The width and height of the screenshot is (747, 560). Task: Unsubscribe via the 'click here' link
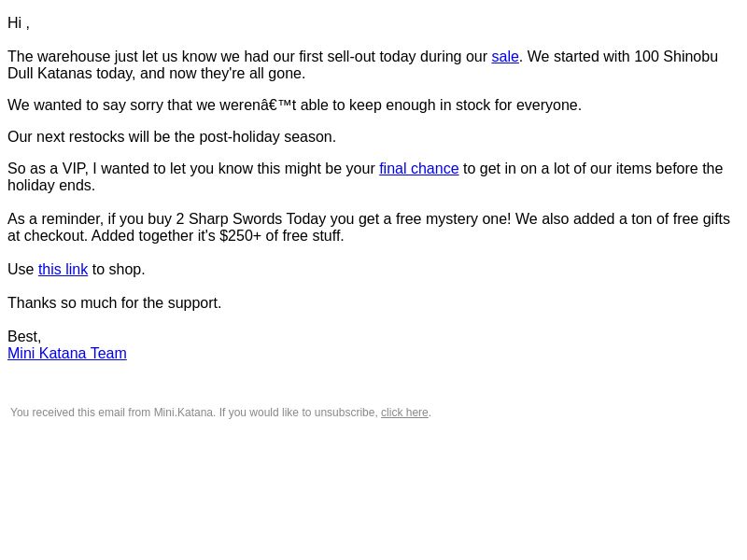pos(404,413)
